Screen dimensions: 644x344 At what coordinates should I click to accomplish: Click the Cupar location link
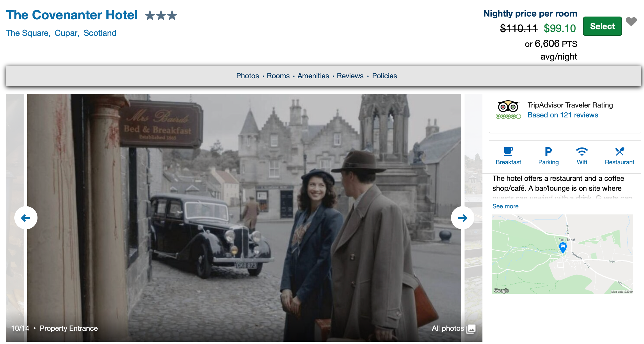[67, 33]
